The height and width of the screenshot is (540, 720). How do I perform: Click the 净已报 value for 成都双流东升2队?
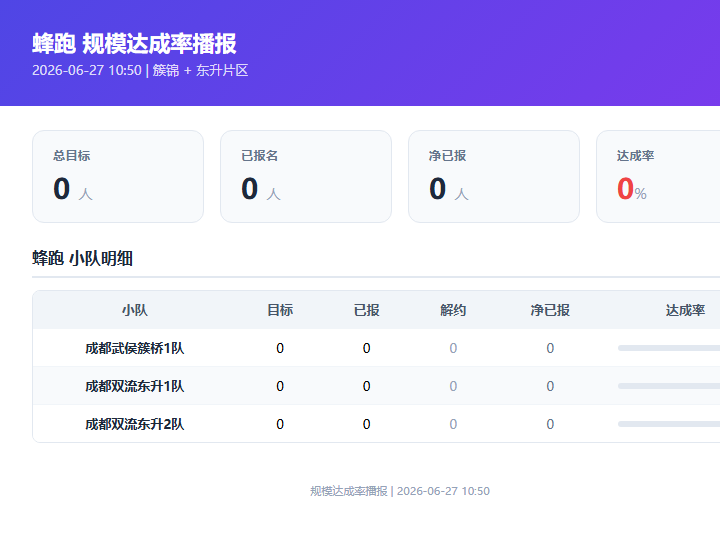pyautogui.click(x=550, y=424)
